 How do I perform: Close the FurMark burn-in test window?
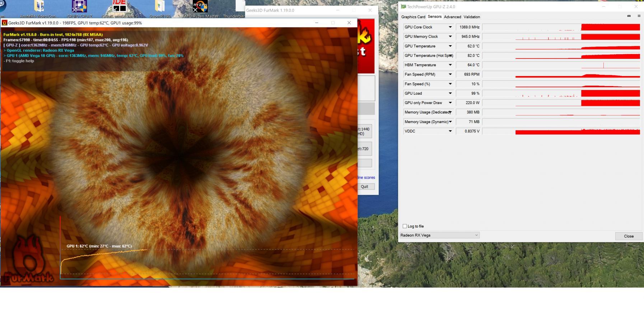point(349,23)
